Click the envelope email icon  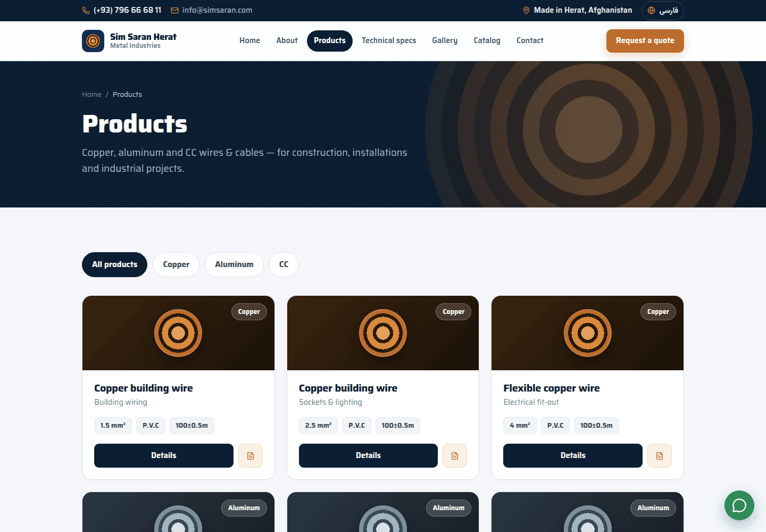[174, 10]
